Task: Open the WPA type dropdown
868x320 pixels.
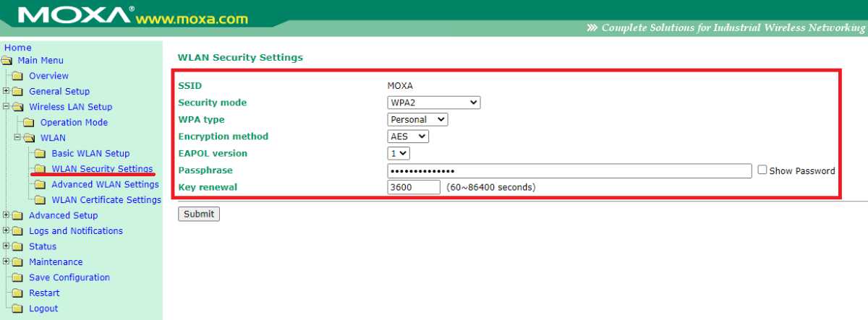Action: (417, 119)
